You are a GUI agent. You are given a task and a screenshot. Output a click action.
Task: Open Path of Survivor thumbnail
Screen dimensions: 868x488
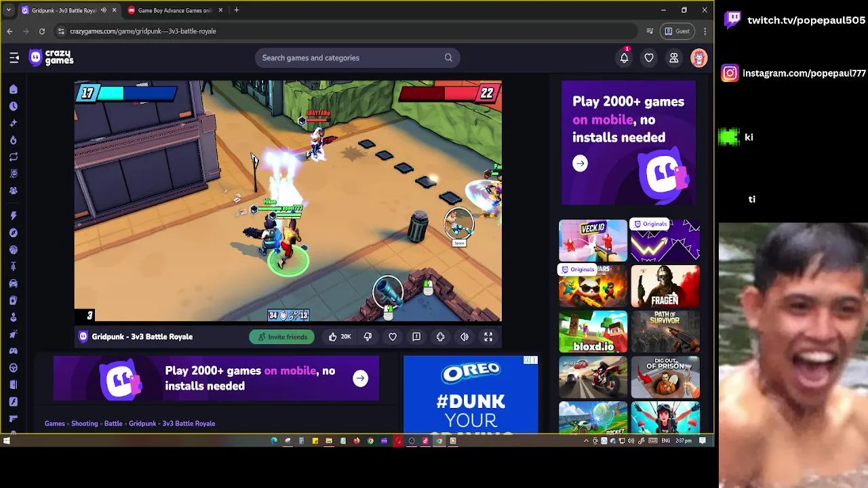click(665, 332)
